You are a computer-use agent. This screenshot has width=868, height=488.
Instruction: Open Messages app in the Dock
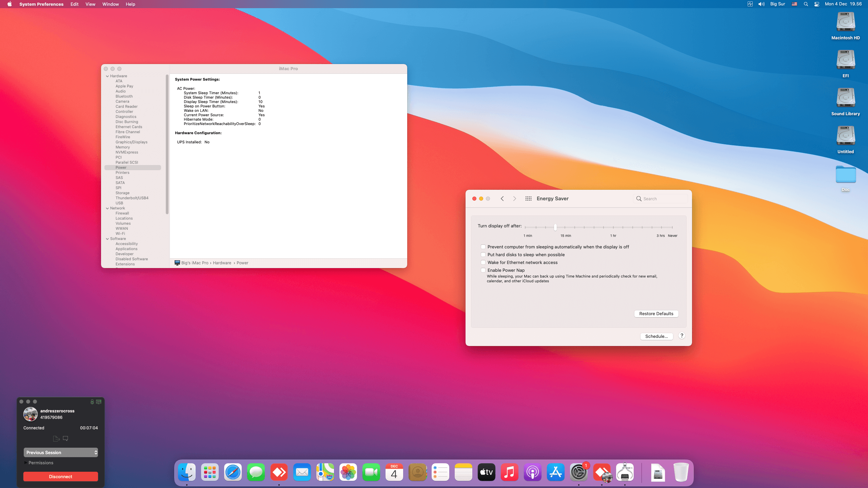[x=256, y=472]
